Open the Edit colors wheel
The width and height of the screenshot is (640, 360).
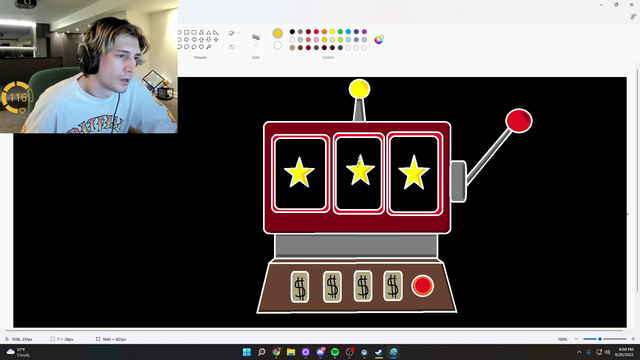(379, 40)
